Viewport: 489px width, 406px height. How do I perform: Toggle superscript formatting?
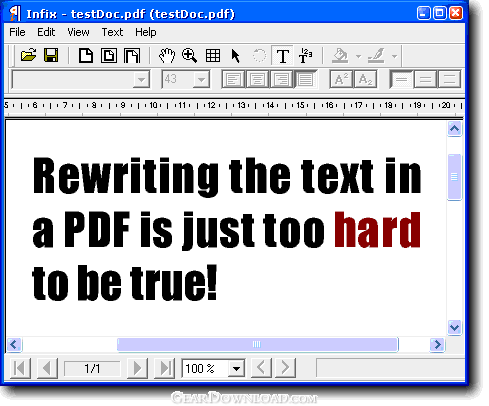[341, 79]
